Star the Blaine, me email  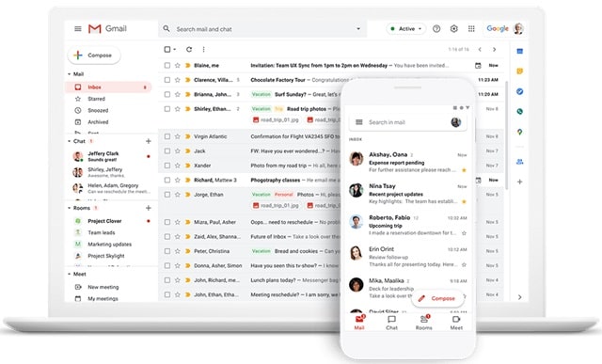click(178, 65)
